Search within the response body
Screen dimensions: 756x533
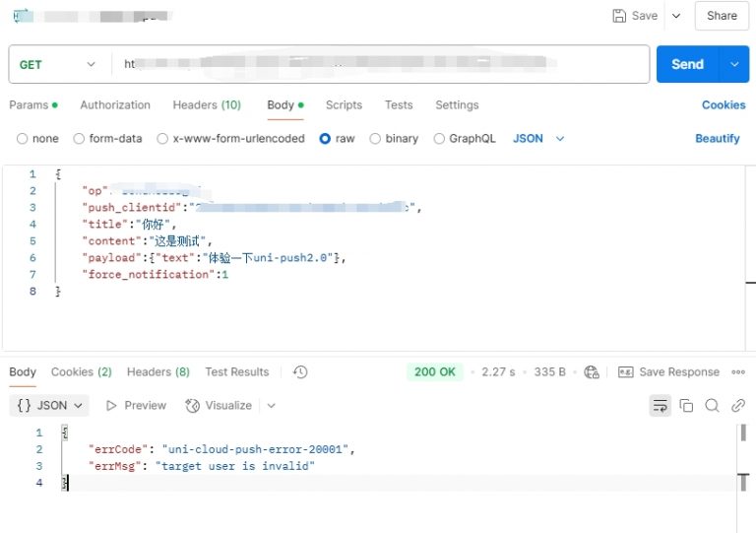[712, 405]
